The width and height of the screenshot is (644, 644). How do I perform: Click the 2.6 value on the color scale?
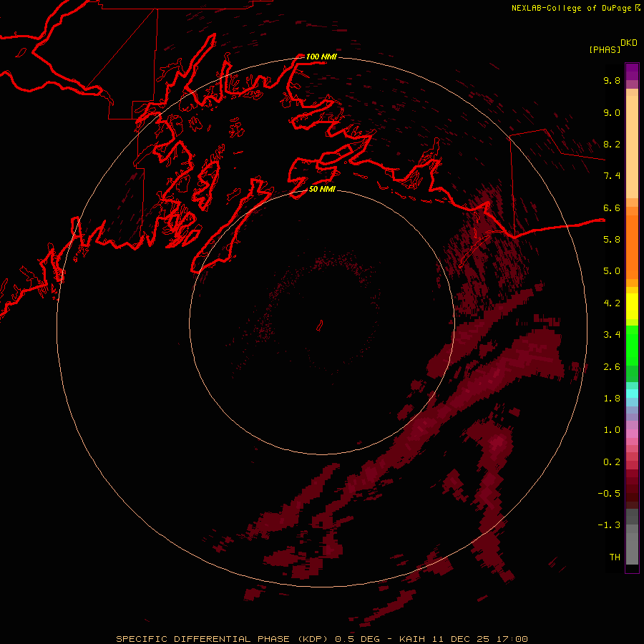coord(612,367)
